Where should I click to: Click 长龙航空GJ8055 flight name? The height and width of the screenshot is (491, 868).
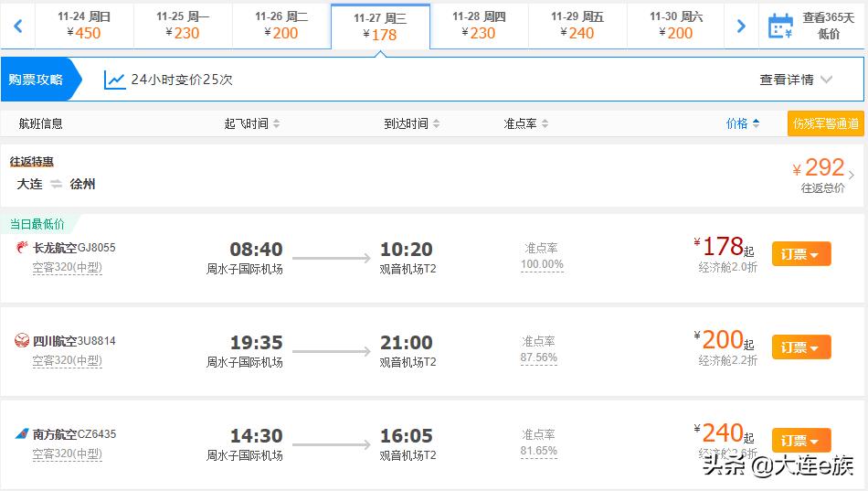click(74, 247)
